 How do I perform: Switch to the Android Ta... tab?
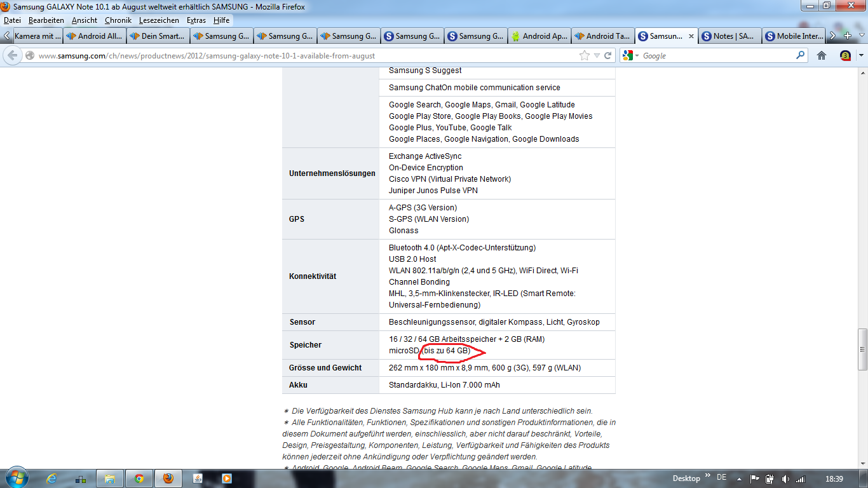click(603, 36)
